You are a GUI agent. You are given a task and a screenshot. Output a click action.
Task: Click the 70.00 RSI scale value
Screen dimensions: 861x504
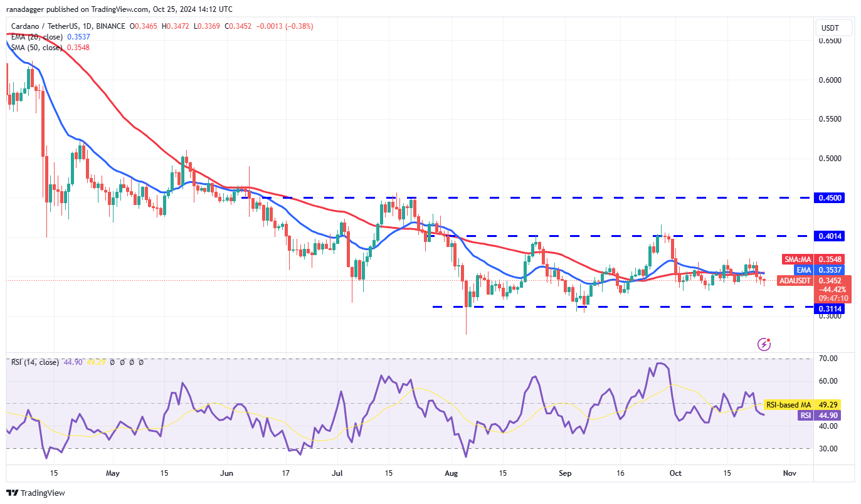point(828,359)
